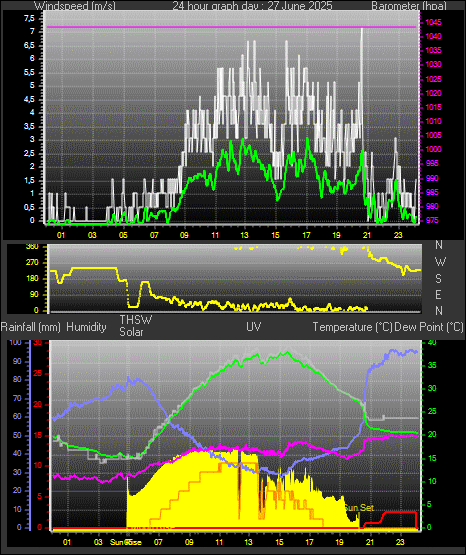The width and height of the screenshot is (466, 555).
Task: Click the "Windspeed (m/s)" title label
Action: click(x=75, y=5)
